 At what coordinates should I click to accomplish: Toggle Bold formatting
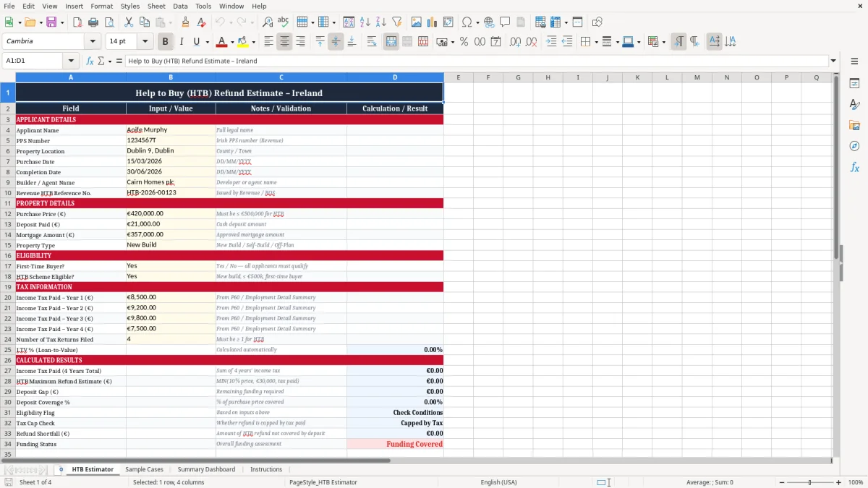[x=166, y=42]
